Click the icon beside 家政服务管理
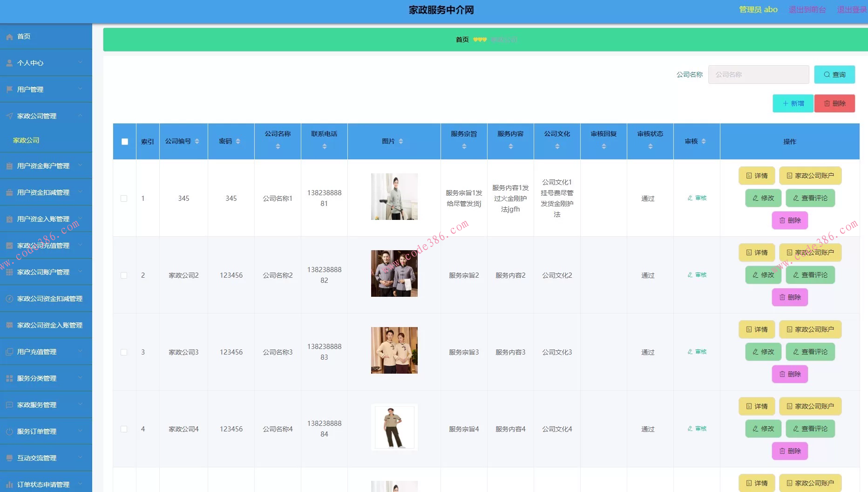Image resolution: width=868 pixels, height=492 pixels. coord(9,405)
